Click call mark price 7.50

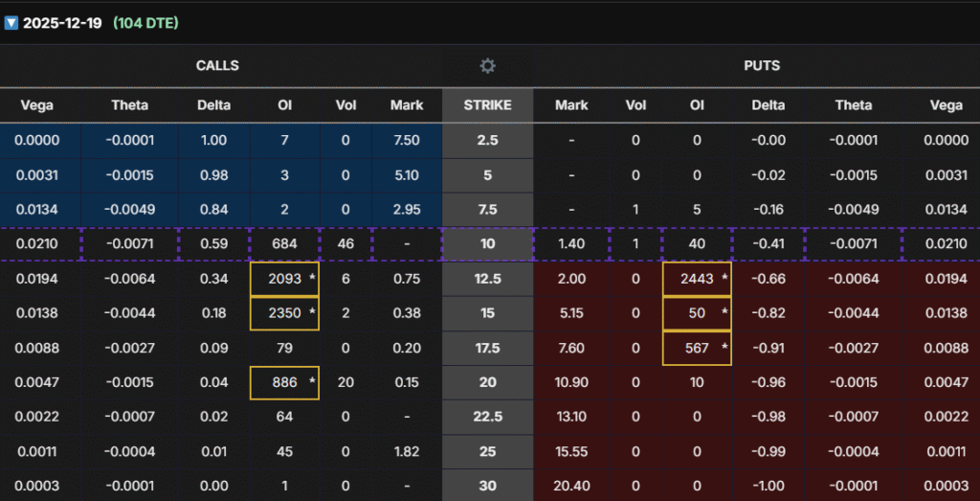(x=407, y=141)
